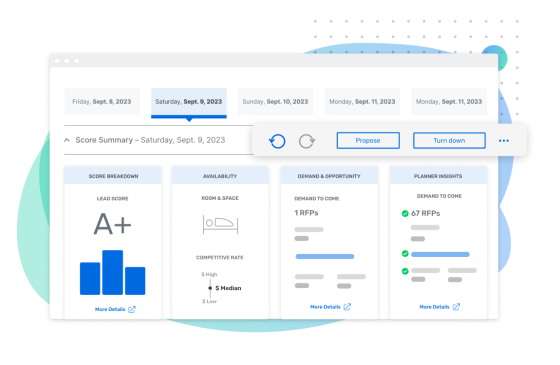The width and height of the screenshot is (560, 365).
Task: Open the three-dot more options menu
Action: click(x=504, y=141)
